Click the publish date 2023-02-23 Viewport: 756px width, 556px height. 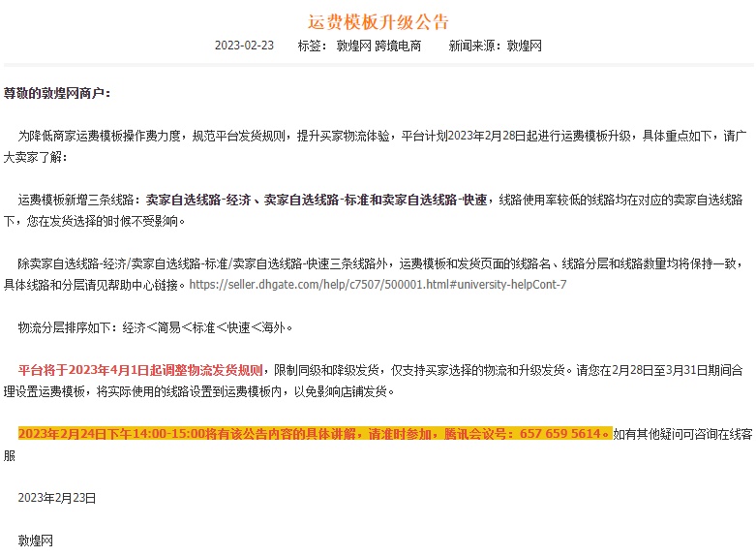[x=244, y=46]
